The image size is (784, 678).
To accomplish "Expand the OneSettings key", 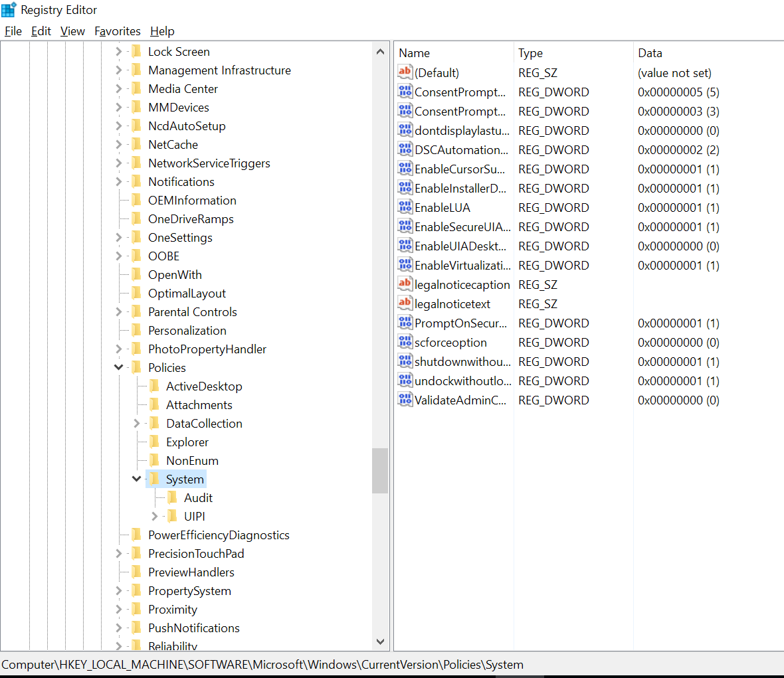I will tap(118, 237).
